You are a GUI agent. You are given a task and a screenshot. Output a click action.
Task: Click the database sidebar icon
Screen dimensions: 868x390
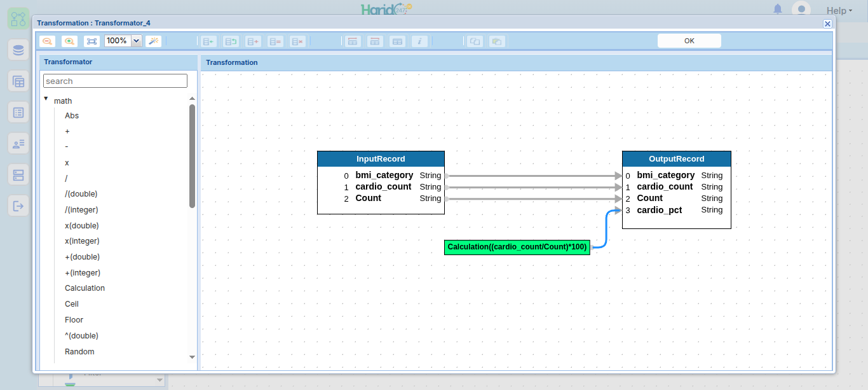(x=18, y=50)
